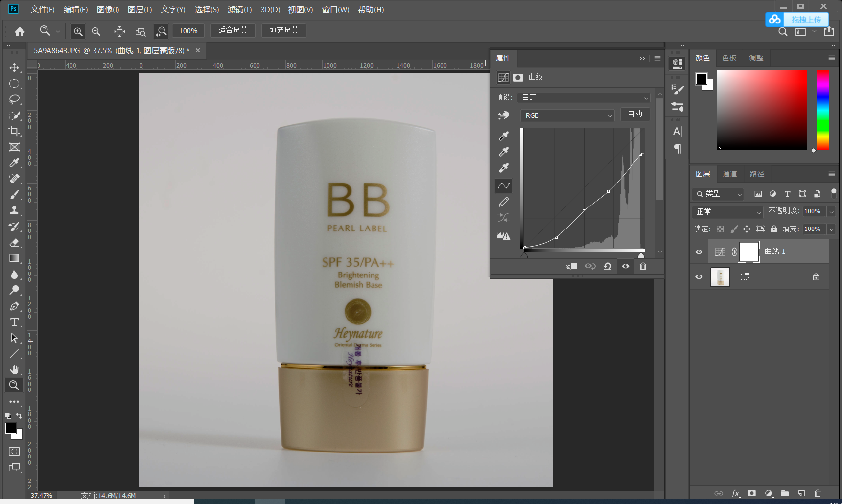The width and height of the screenshot is (842, 504).
Task: Click the black point eyedropper in Curves
Action: [504, 136]
